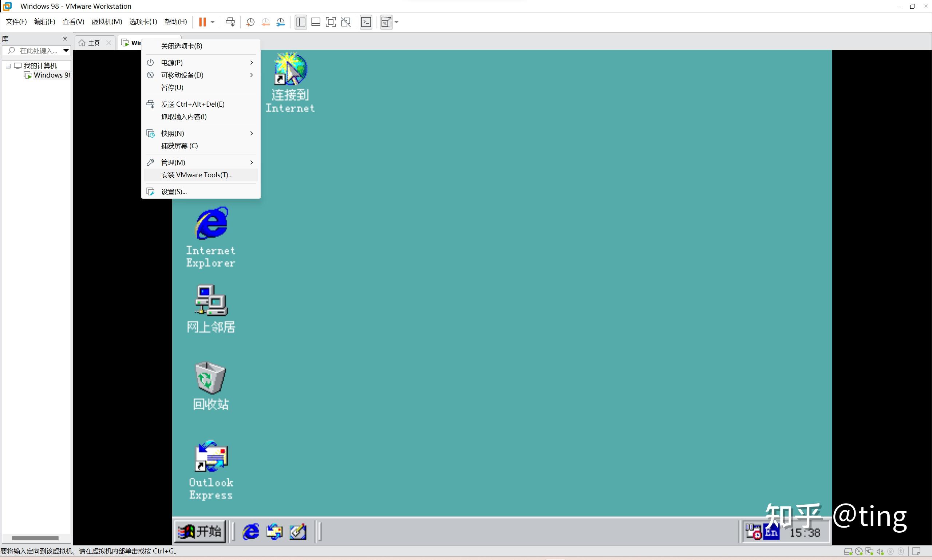Click the message log note icon
This screenshot has height=560, width=932.
tap(916, 552)
